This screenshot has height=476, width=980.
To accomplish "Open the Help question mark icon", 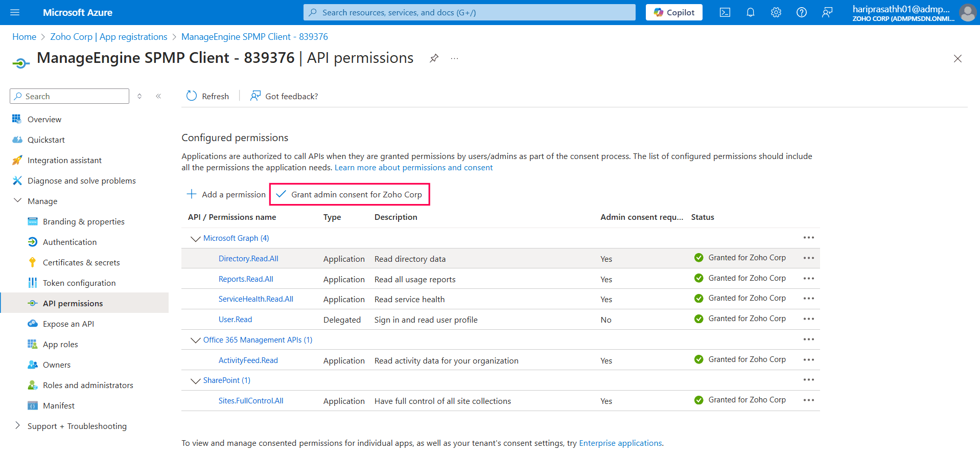I will click(801, 12).
